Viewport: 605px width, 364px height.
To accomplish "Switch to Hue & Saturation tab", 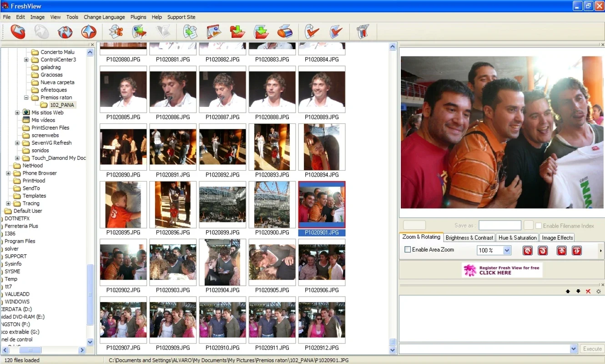I will coord(518,238).
